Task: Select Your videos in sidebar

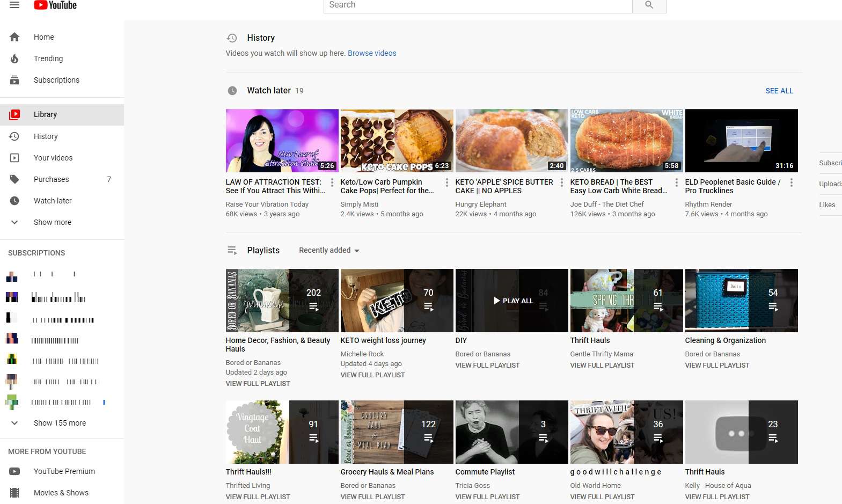Action: pos(53,158)
